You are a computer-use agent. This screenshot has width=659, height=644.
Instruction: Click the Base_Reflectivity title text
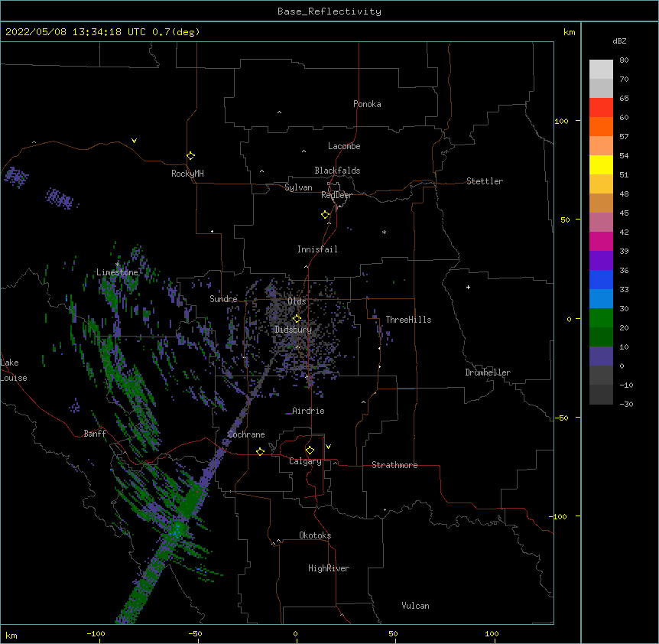[329, 11]
